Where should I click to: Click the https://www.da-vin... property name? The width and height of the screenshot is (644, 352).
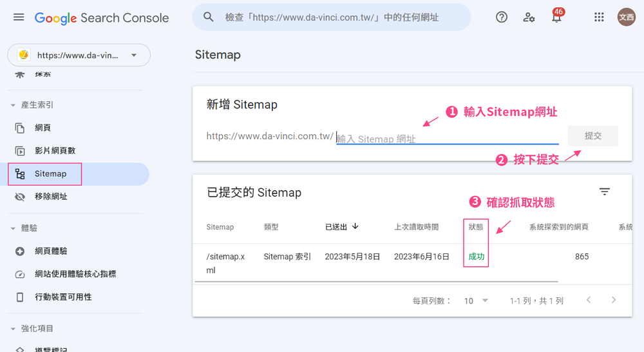tap(78, 55)
